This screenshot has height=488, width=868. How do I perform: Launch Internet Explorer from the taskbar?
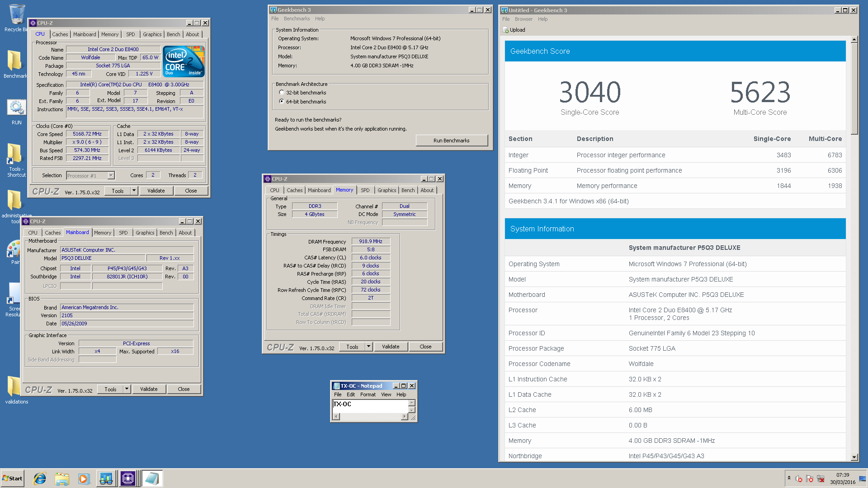pos(40,479)
